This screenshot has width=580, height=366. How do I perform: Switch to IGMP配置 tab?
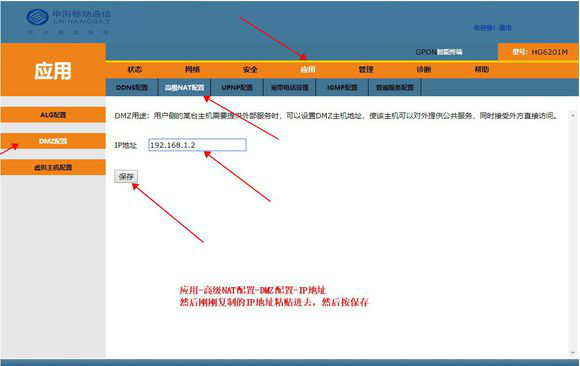pyautogui.click(x=342, y=87)
